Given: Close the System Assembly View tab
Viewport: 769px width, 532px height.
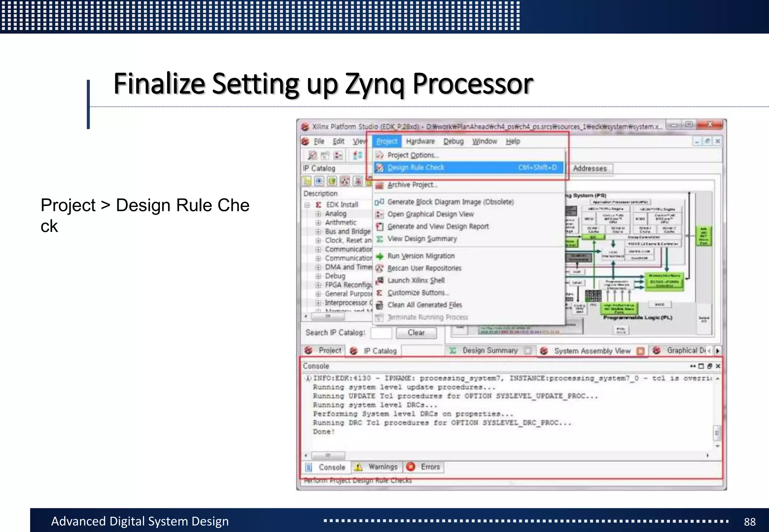Looking at the screenshot, I should point(641,351).
